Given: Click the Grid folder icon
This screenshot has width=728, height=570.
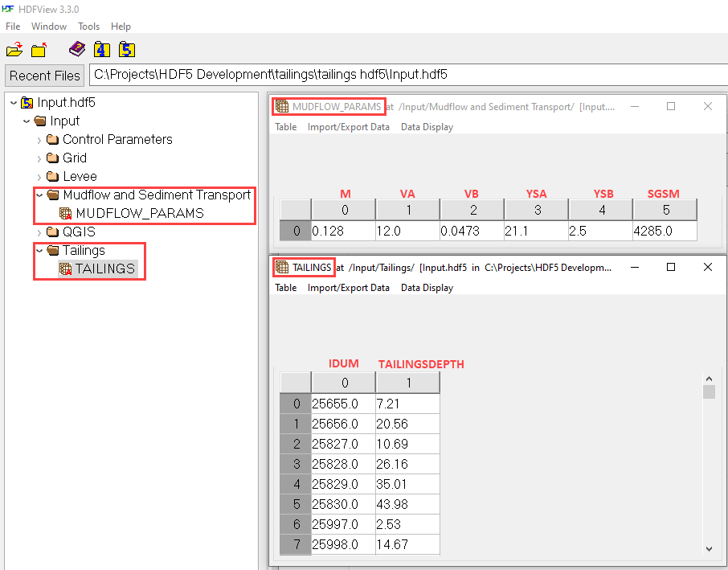Looking at the screenshot, I should (53, 158).
